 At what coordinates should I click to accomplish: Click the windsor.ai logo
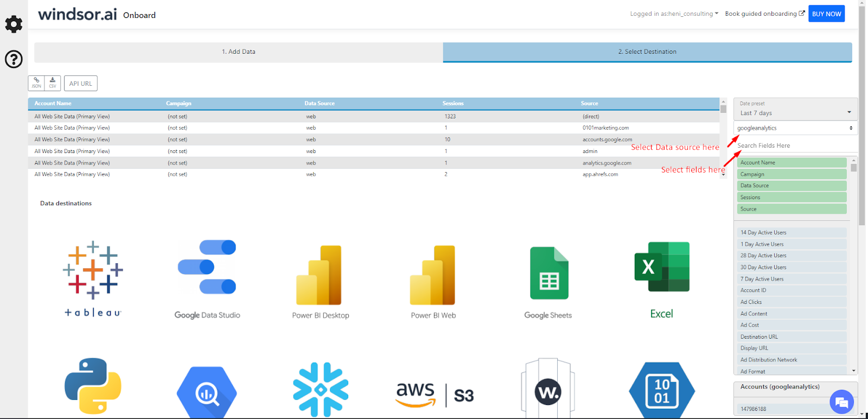[x=77, y=14]
